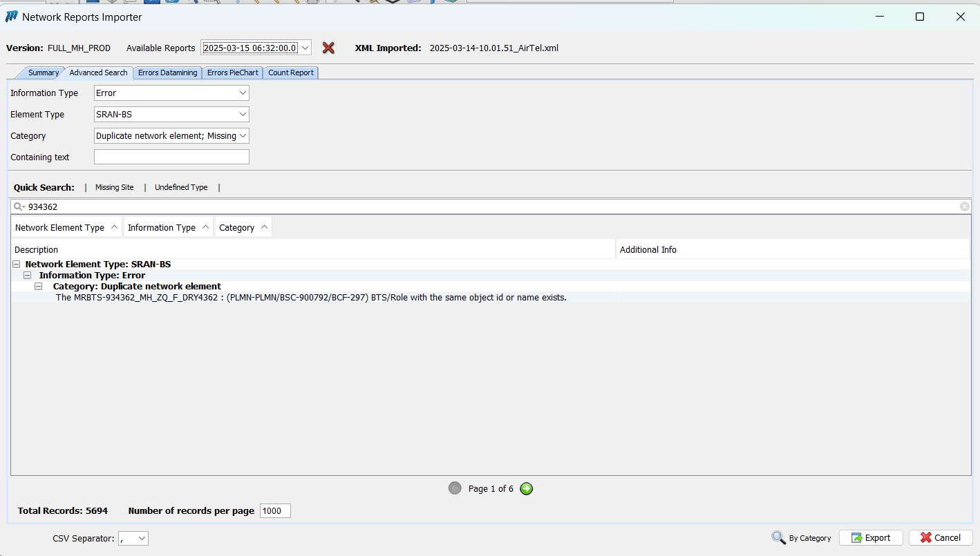Screen dimensions: 980x556
Task: Click the By Category magnifier icon
Action: coord(779,537)
